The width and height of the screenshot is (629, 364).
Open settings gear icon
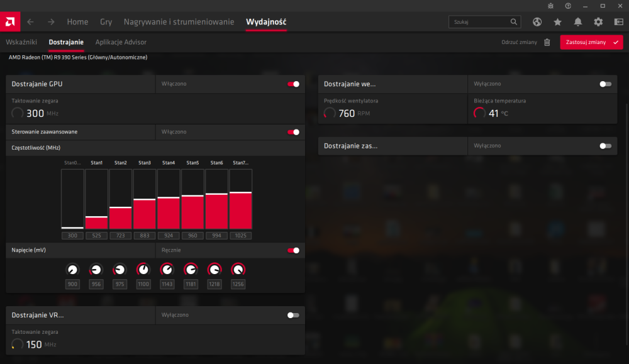click(598, 22)
